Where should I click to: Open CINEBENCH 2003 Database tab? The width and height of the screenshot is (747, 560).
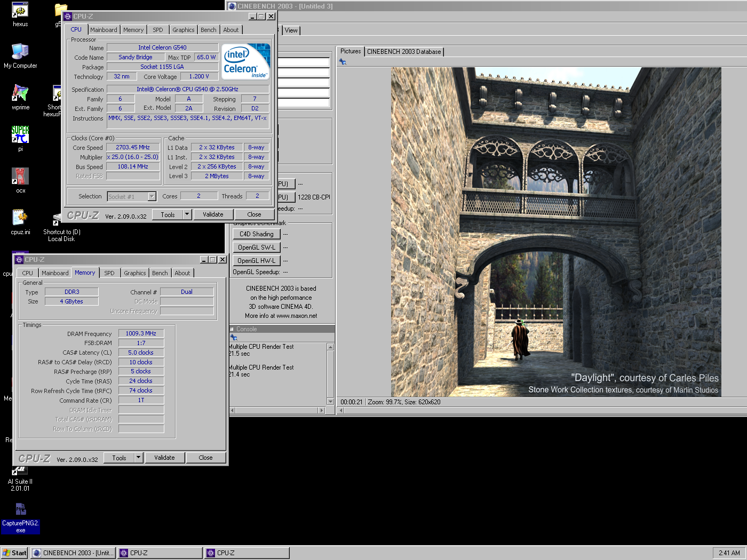tap(404, 52)
